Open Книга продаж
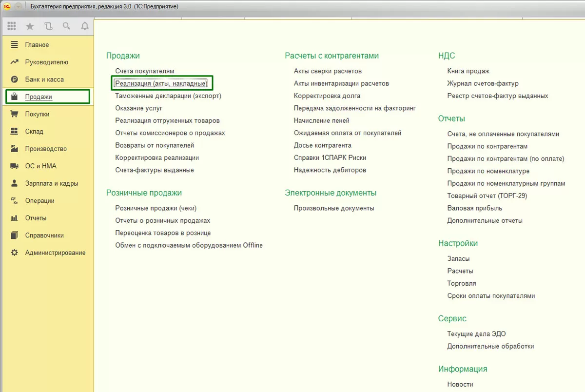585x392 pixels. pos(468,71)
